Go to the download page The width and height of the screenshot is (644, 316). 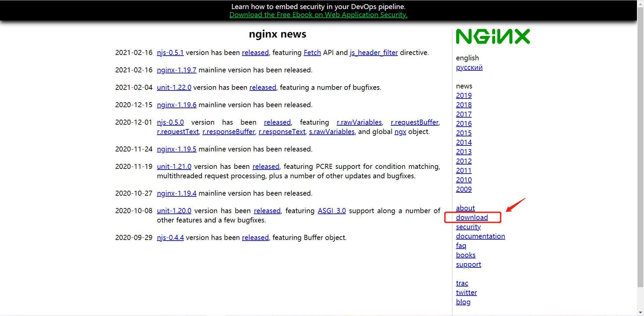coord(472,217)
